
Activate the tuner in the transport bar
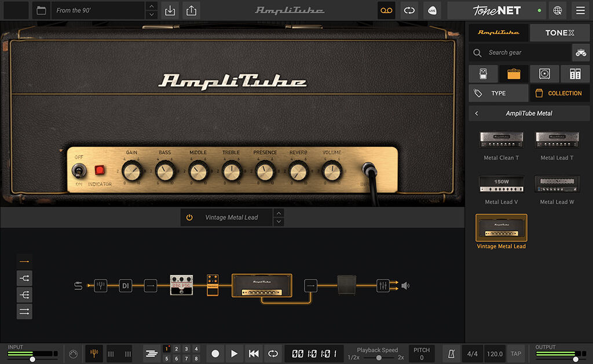point(93,354)
